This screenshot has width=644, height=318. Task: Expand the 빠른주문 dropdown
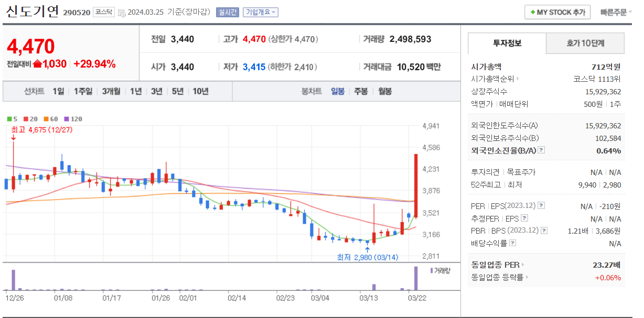(x=616, y=12)
